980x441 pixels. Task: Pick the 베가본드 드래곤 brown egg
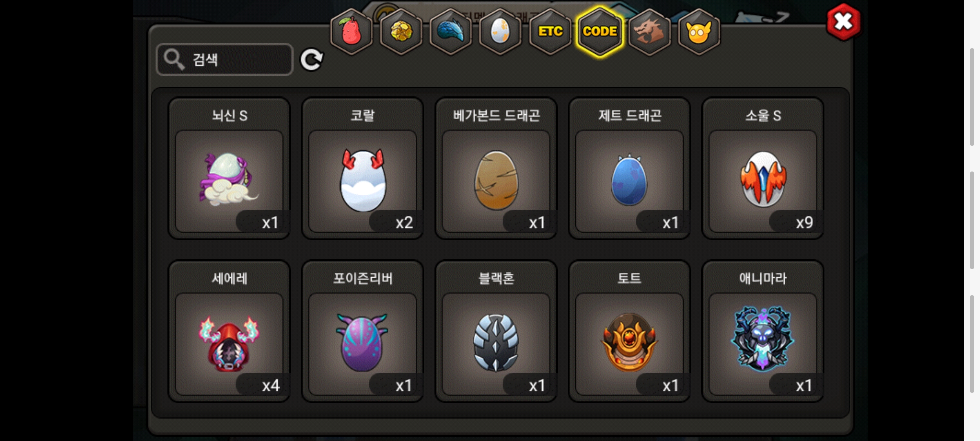496,168
